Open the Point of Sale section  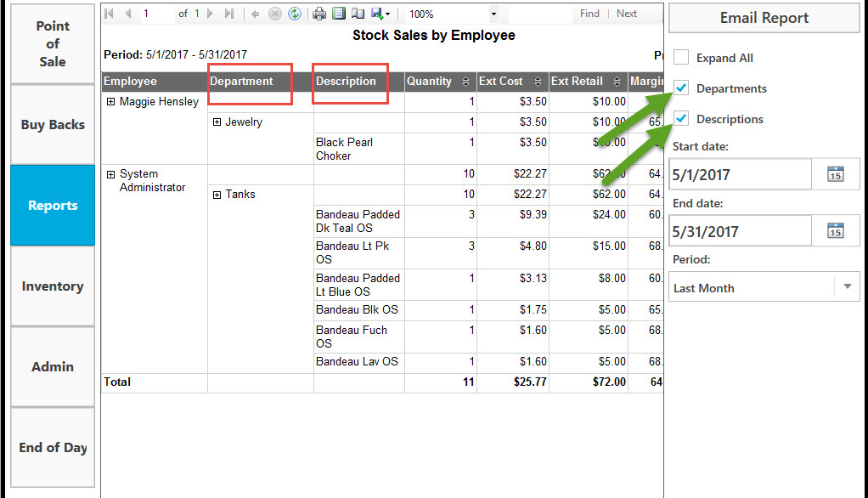tap(53, 43)
